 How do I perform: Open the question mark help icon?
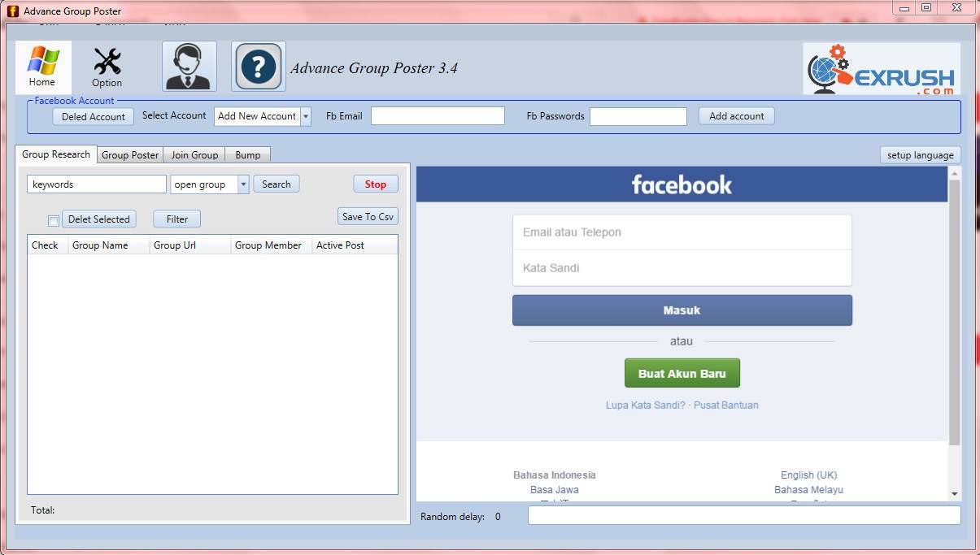coord(259,67)
